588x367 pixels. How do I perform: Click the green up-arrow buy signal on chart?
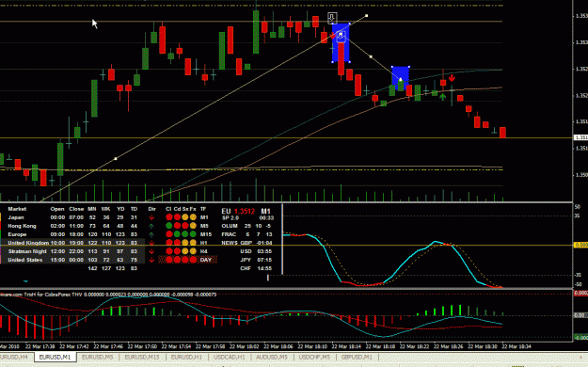443,97
